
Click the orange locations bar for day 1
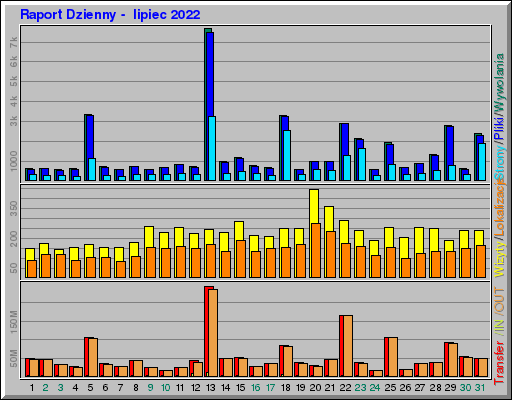pyautogui.click(x=32, y=269)
